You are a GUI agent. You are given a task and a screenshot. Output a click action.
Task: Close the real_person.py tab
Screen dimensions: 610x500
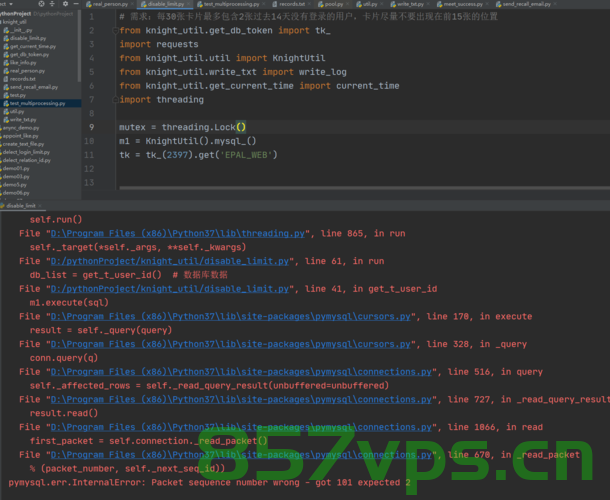132,4
